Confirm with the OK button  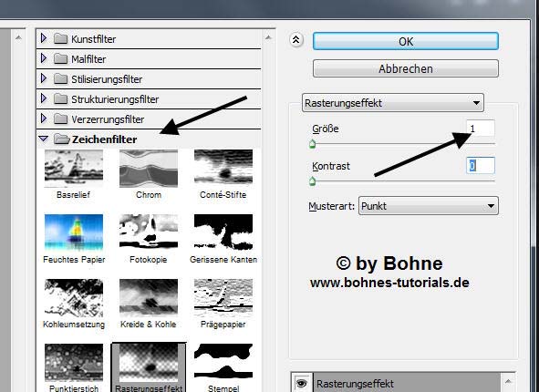406,41
